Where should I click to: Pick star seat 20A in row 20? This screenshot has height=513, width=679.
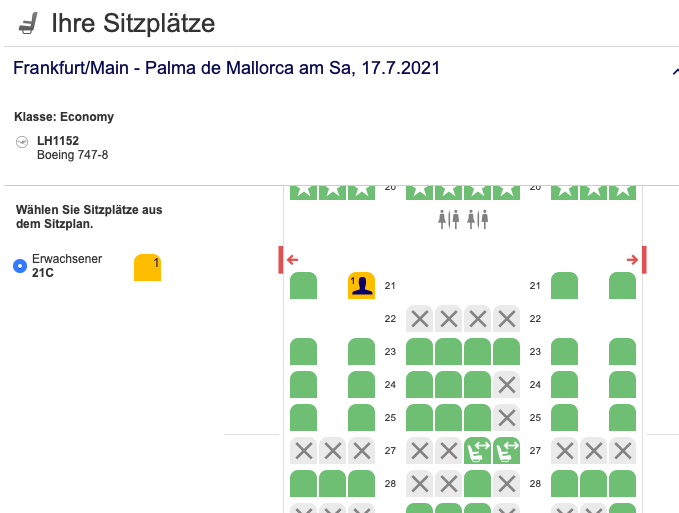[303, 190]
